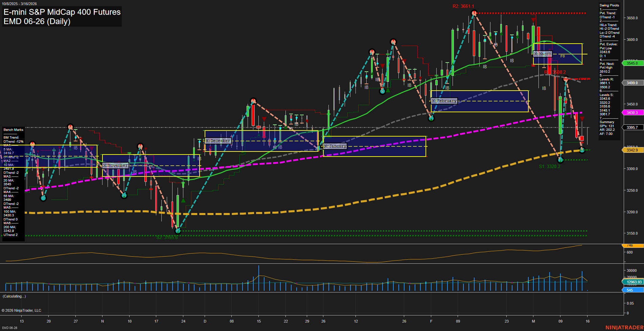The width and height of the screenshot is (644, 331).
Task: Click the 3395.7 current price marker
Action: pos(631,127)
